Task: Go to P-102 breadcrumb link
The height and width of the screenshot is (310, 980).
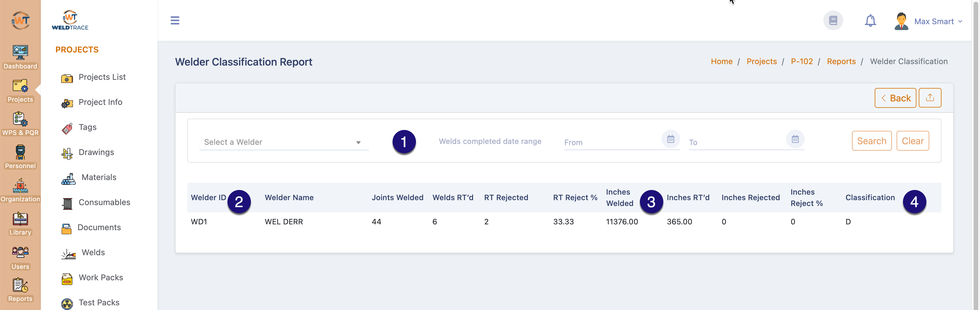Action: pos(801,61)
